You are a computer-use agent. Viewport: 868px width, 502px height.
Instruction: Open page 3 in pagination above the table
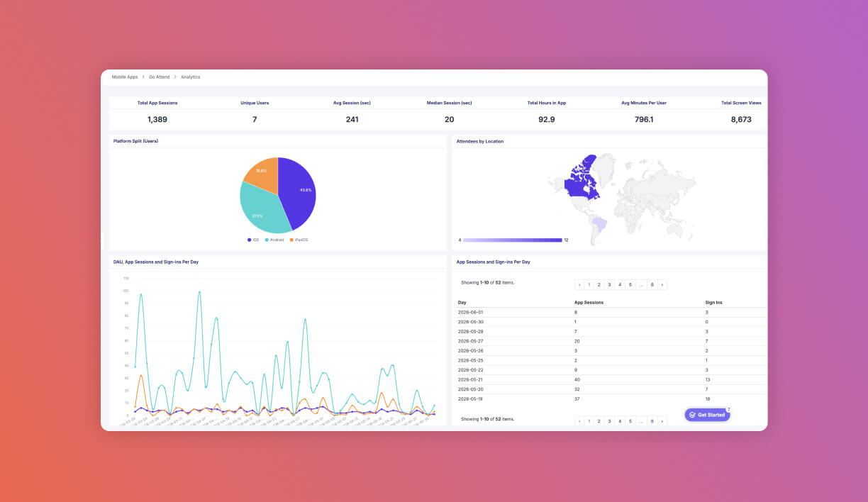point(609,285)
